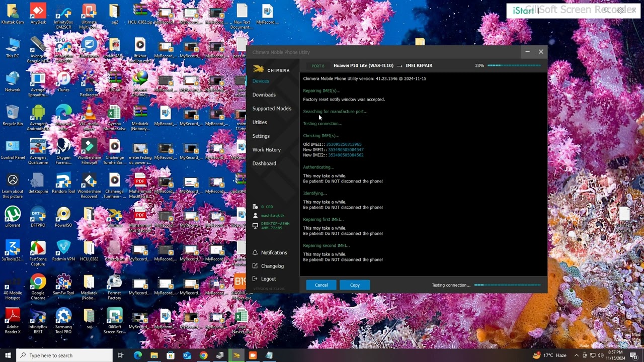The width and height of the screenshot is (644, 362).
Task: Click the credits 0 CRD icon
Action: [x=256, y=207]
